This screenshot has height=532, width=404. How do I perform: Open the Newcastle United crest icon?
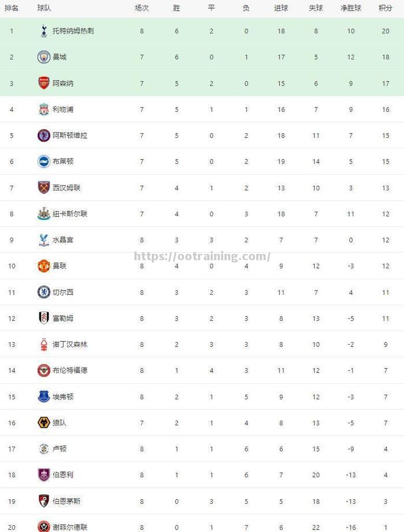[x=43, y=213]
